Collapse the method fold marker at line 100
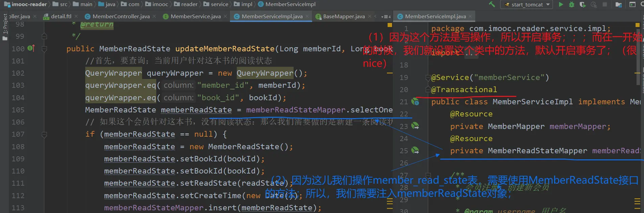Image resolution: width=644 pixels, height=213 pixels. click(44, 49)
